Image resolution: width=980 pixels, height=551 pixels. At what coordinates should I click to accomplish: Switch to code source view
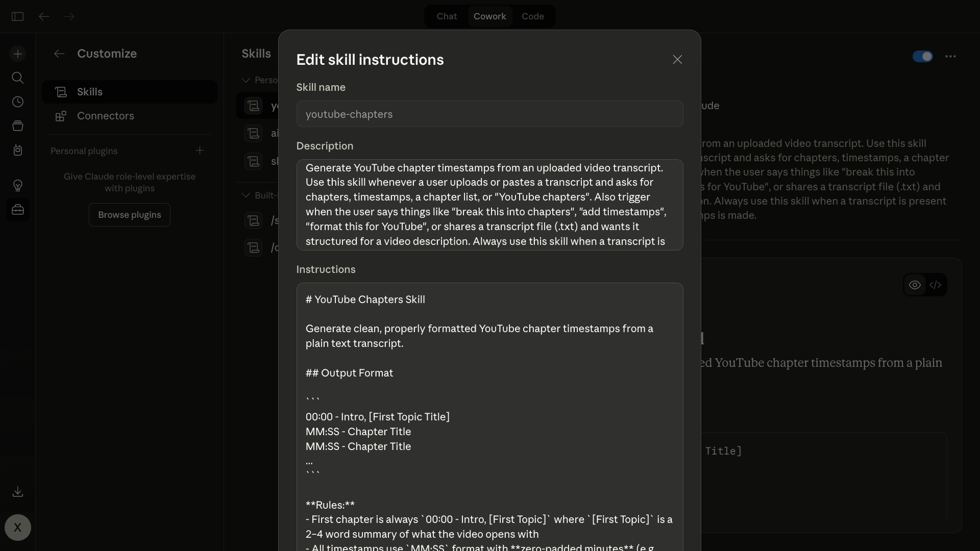pyautogui.click(x=935, y=285)
